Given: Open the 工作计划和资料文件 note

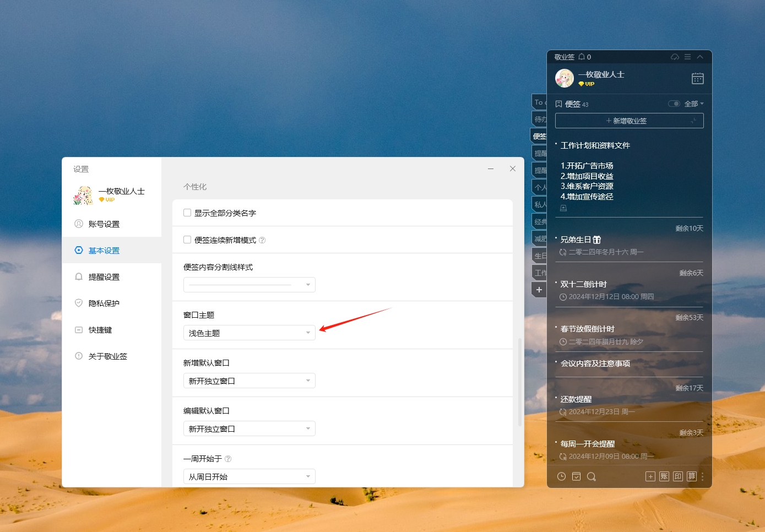Looking at the screenshot, I should (595, 145).
